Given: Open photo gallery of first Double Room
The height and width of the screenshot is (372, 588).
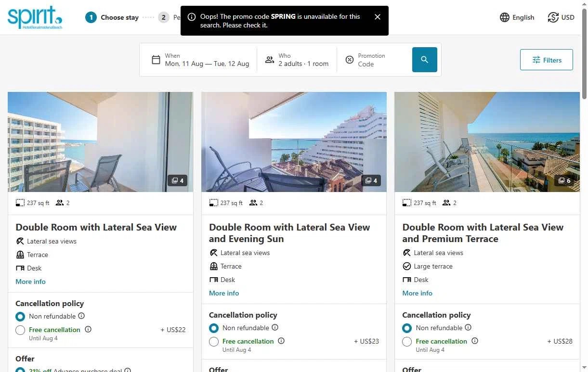Looking at the screenshot, I should coord(100,142).
